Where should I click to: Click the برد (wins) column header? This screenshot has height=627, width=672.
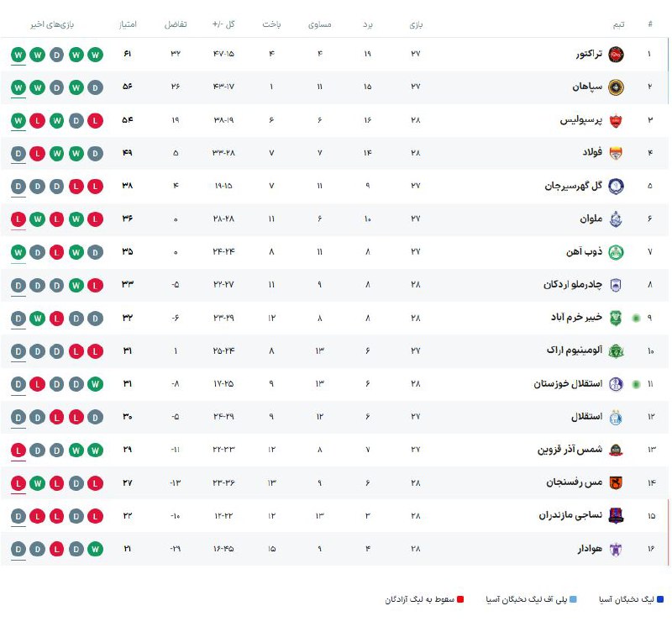click(367, 24)
